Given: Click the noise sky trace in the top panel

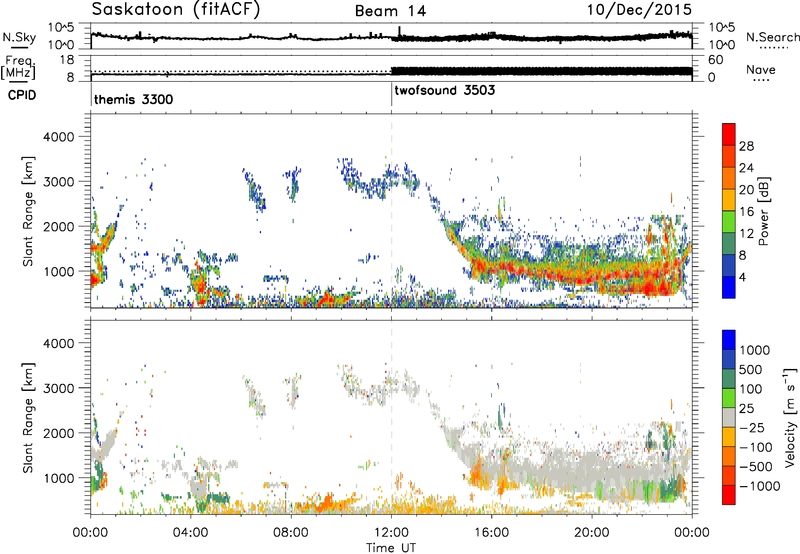Looking at the screenshot, I should coord(391,37).
